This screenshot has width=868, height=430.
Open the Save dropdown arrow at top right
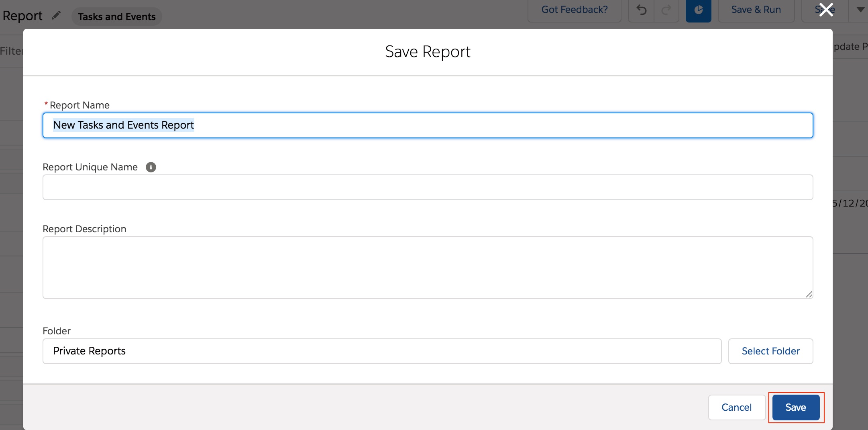pyautogui.click(x=860, y=9)
